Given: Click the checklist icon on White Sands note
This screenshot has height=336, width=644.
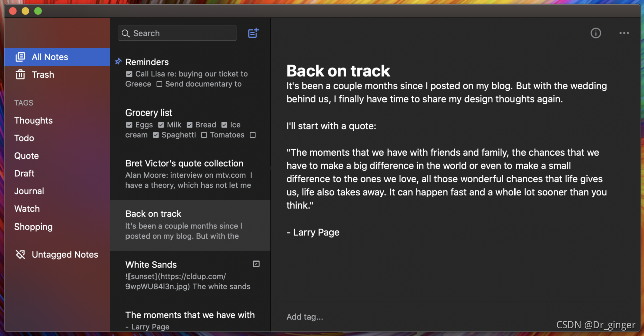Looking at the screenshot, I should point(256,264).
